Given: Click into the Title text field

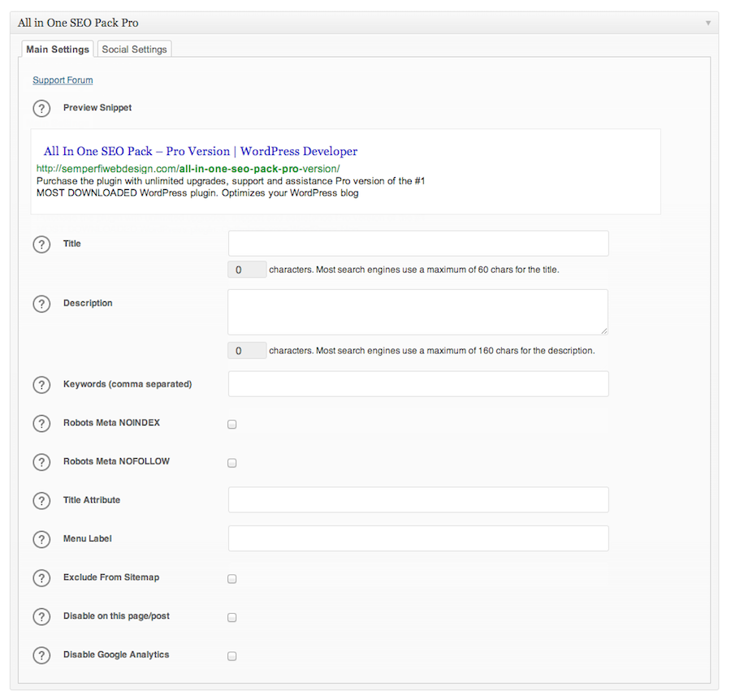Looking at the screenshot, I should (x=418, y=244).
